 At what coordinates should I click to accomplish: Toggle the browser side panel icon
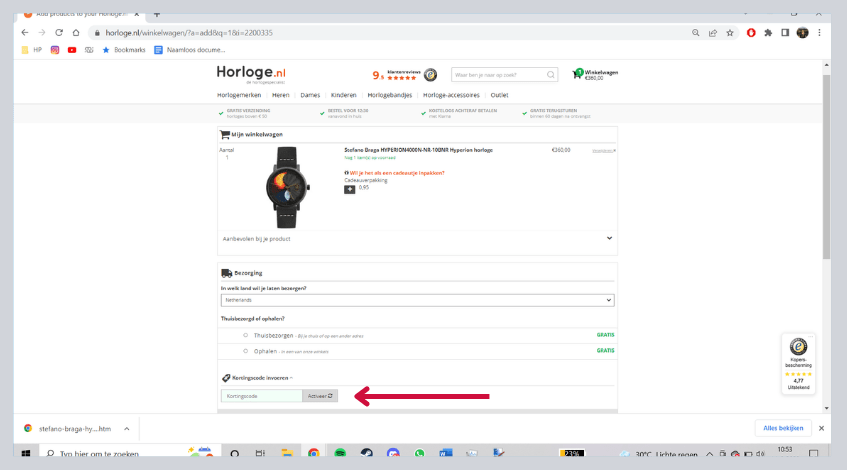point(785,33)
